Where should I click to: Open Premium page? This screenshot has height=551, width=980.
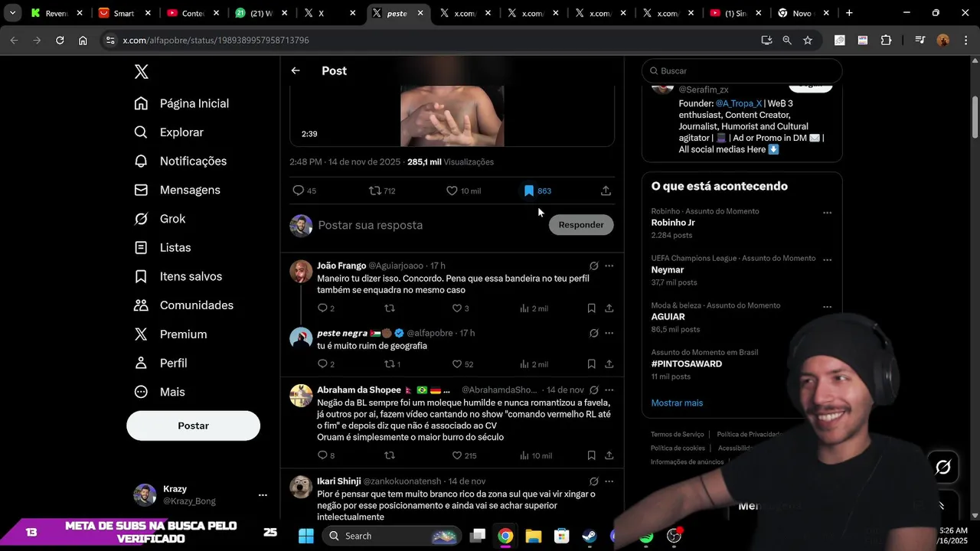click(171, 334)
